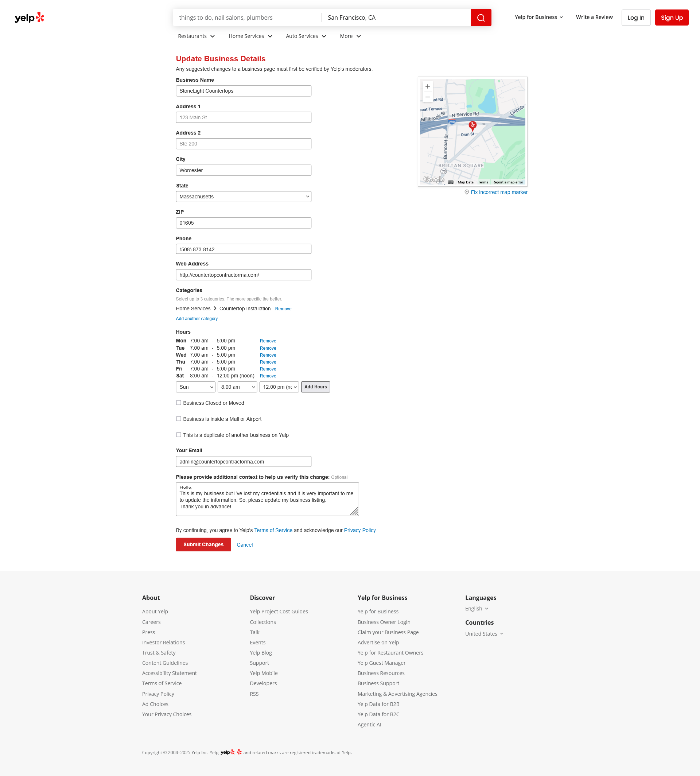Click the red Yelp map marker pin

click(472, 125)
